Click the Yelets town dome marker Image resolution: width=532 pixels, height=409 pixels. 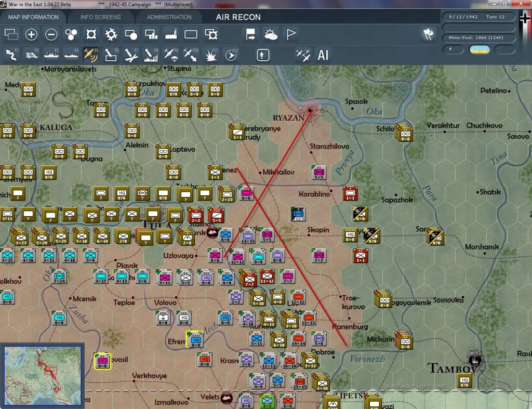(x=227, y=398)
